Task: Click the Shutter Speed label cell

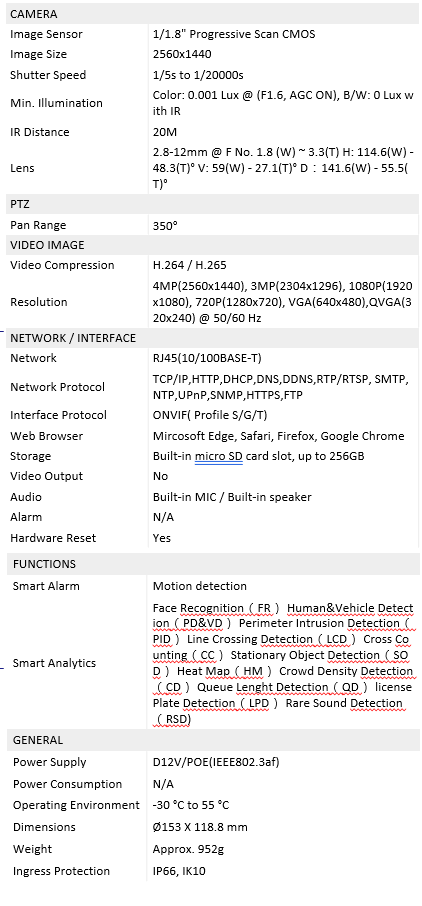Action: (77, 75)
